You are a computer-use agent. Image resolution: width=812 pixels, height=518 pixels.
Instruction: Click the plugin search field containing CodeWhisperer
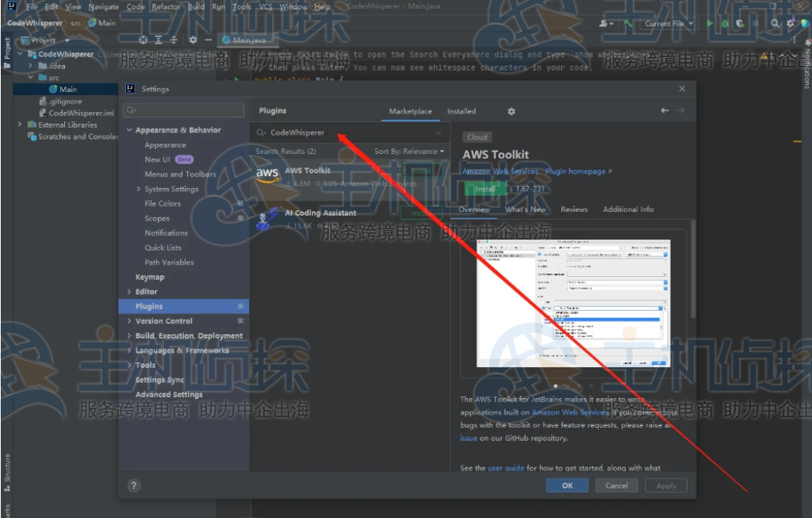pos(350,132)
